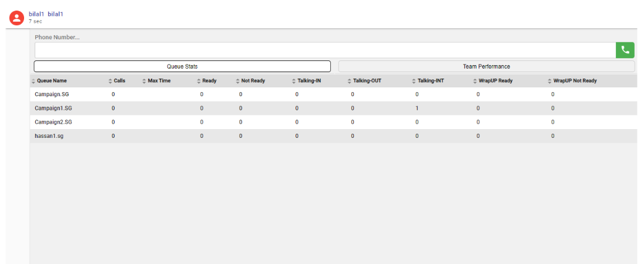Select the Campaign1.SG queue row
644x264 pixels.
(53, 108)
